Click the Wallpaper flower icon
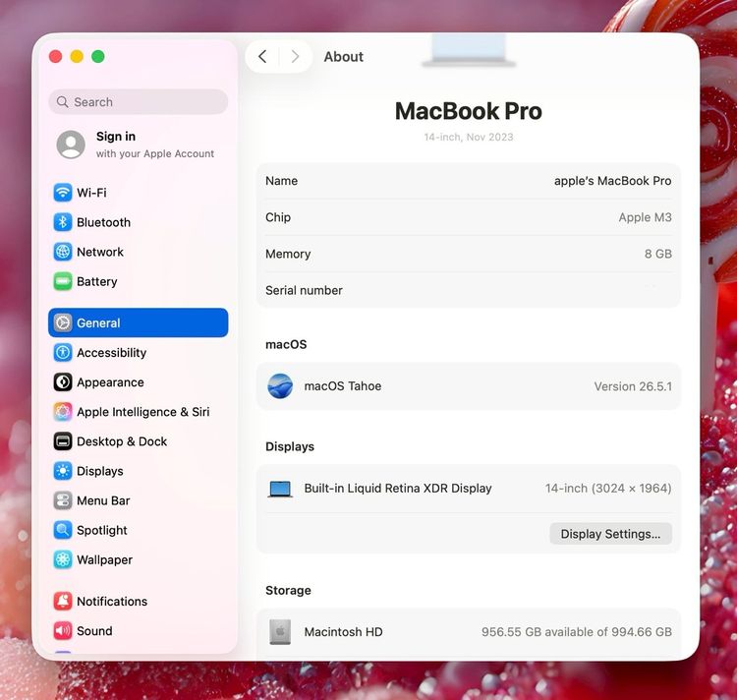737x700 pixels. coord(63,559)
